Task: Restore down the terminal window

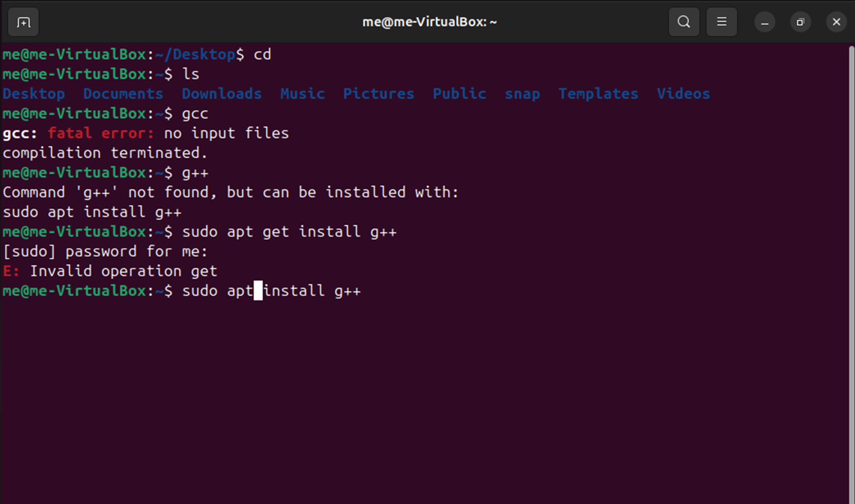Action: pos(800,22)
